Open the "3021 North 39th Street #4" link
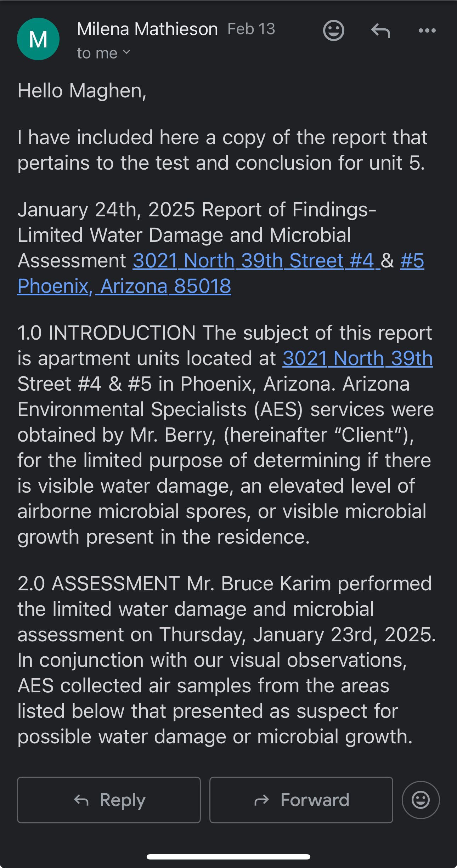457x868 pixels. [x=256, y=261]
